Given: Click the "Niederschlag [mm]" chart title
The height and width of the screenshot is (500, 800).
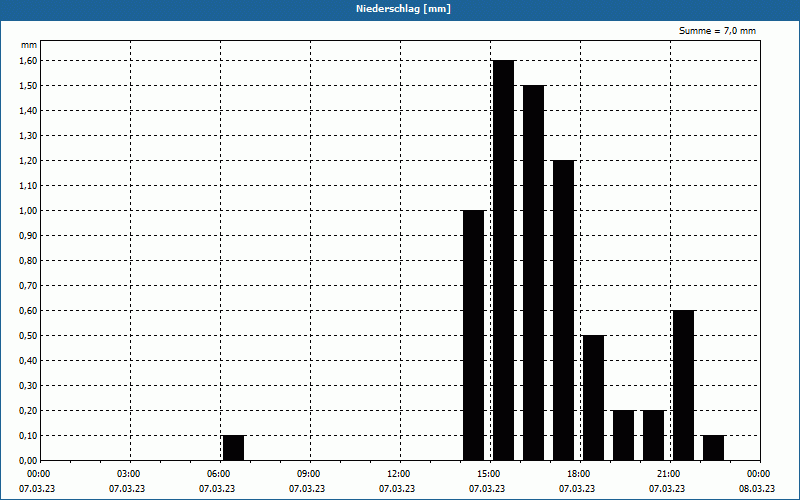Looking at the screenshot, I should point(403,9).
